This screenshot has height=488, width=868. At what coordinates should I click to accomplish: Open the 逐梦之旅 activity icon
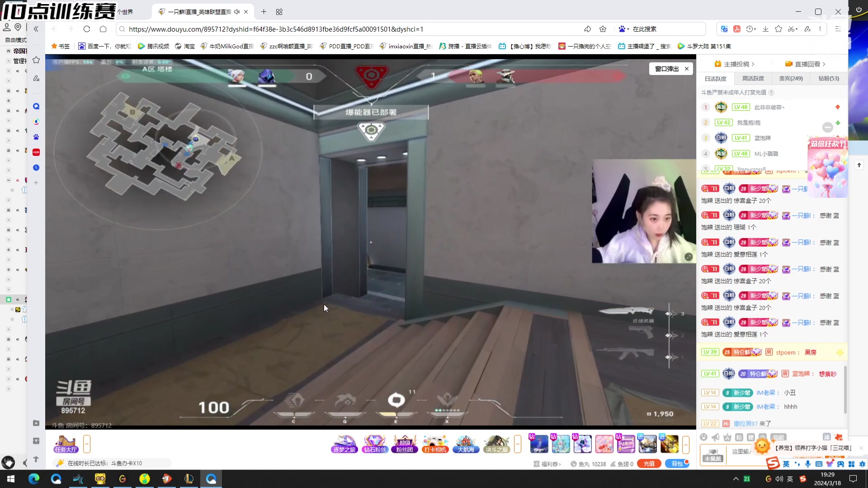click(x=344, y=444)
